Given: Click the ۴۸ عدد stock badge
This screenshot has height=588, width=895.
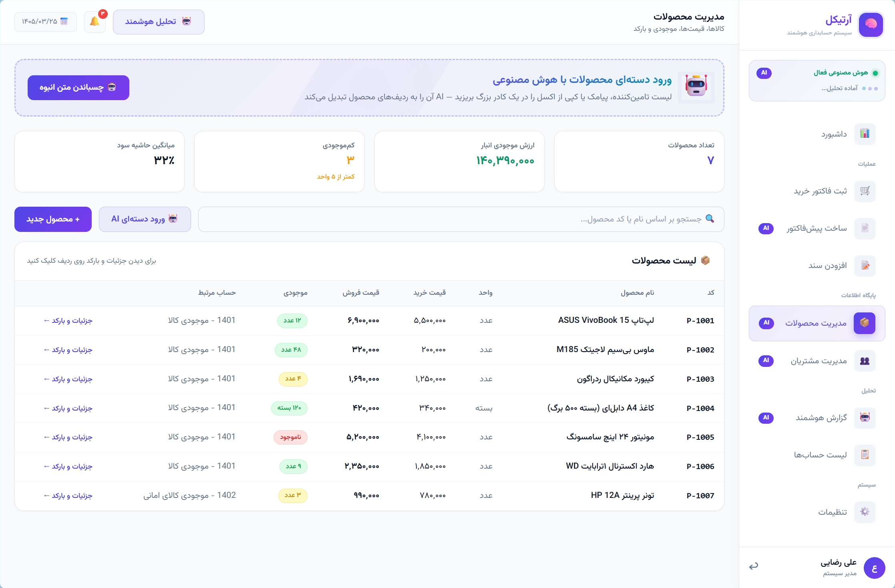Looking at the screenshot, I should (291, 350).
